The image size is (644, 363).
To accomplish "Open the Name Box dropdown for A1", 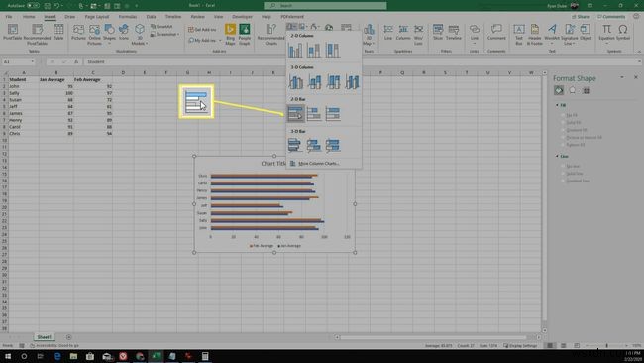I will pos(32,61).
